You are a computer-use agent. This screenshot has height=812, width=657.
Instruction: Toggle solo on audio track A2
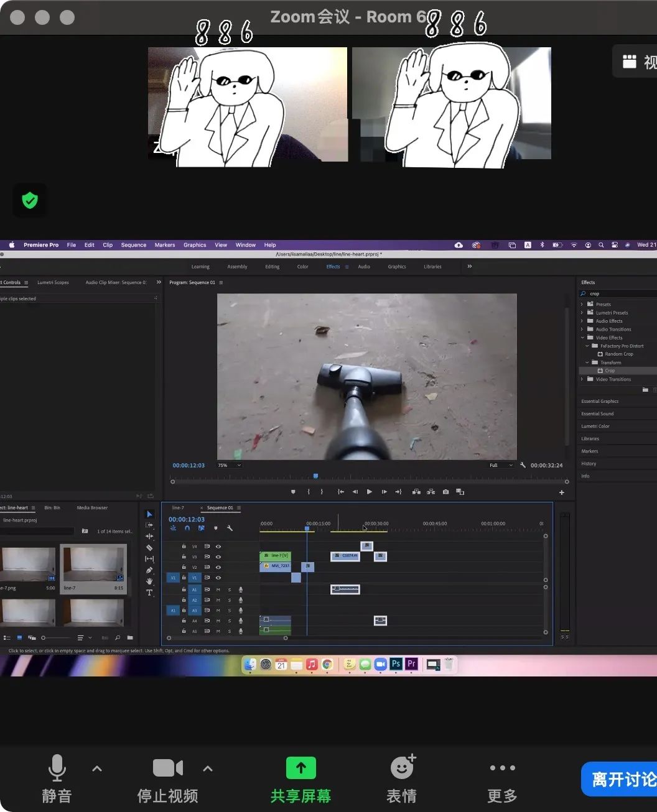coord(229,600)
